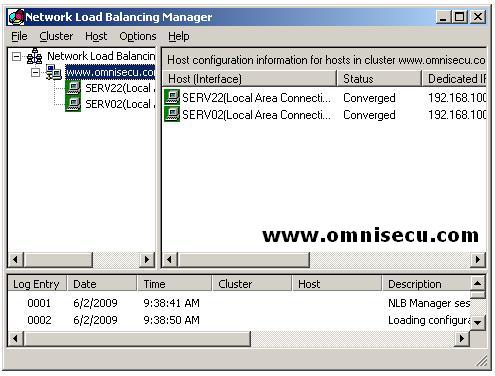Select Network Load Balancing Clusters root label
This screenshot has width=495, height=376.
101,56
